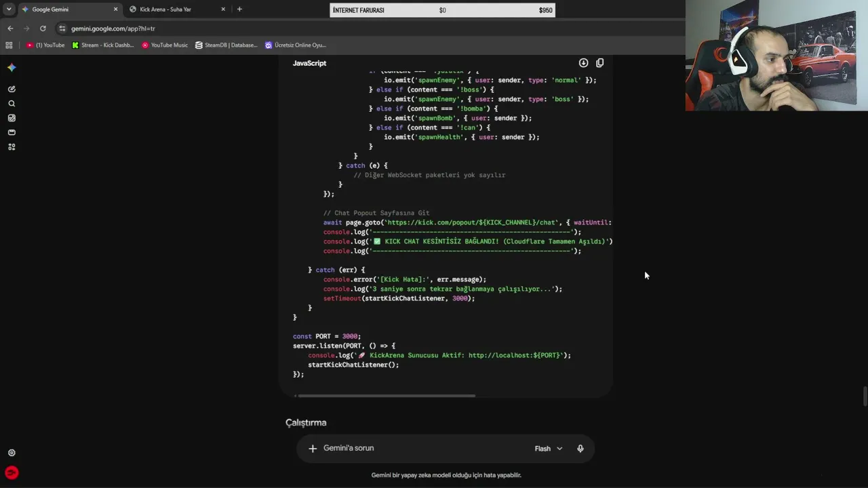Open the Flash model selector dropdown
This screenshot has width=868, height=488.
click(549, 448)
